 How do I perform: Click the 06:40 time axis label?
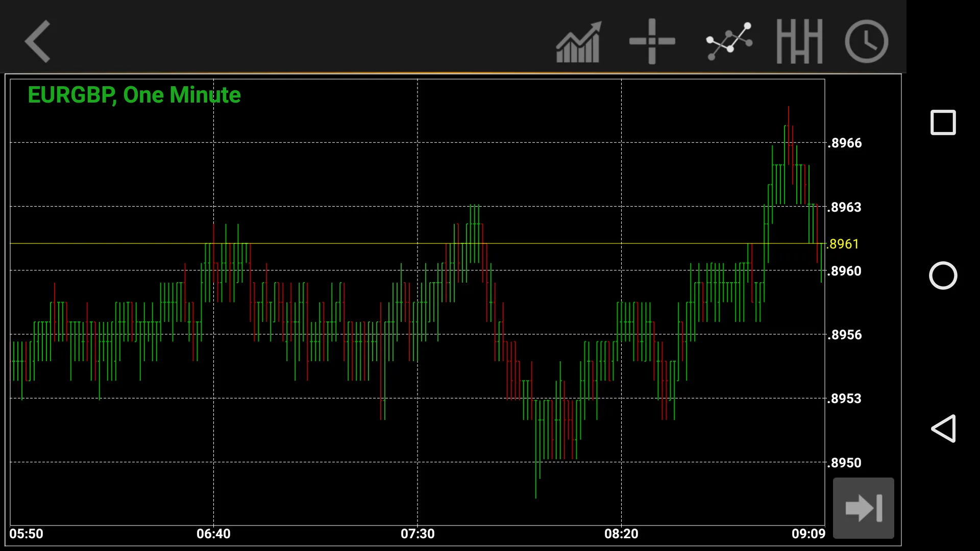[213, 534]
